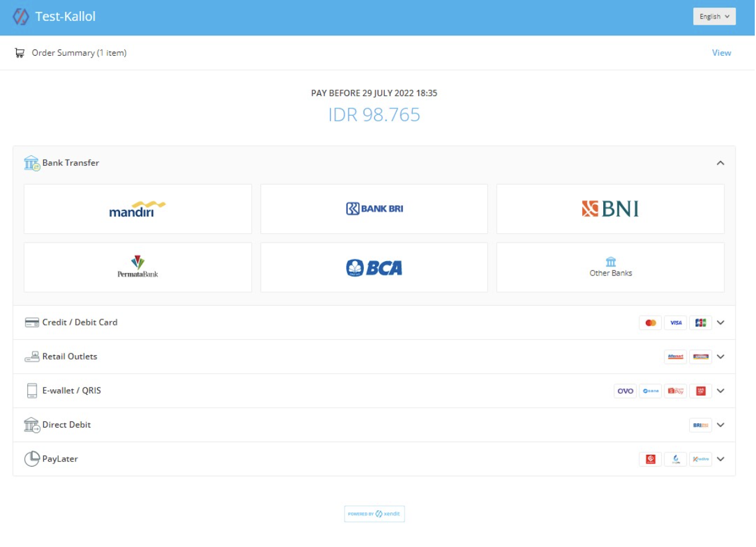Choose PermataBank transfer option
This screenshot has height=547, width=756.
coord(138,267)
